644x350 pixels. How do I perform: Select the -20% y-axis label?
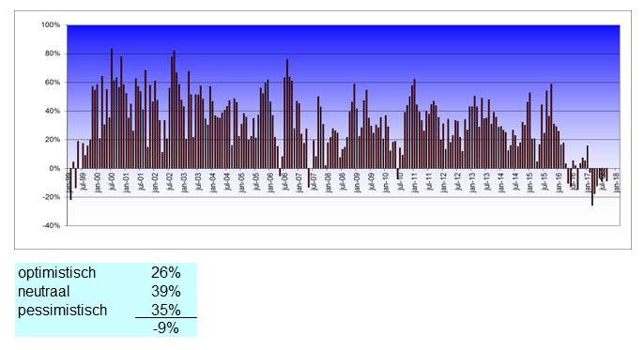tap(52, 197)
